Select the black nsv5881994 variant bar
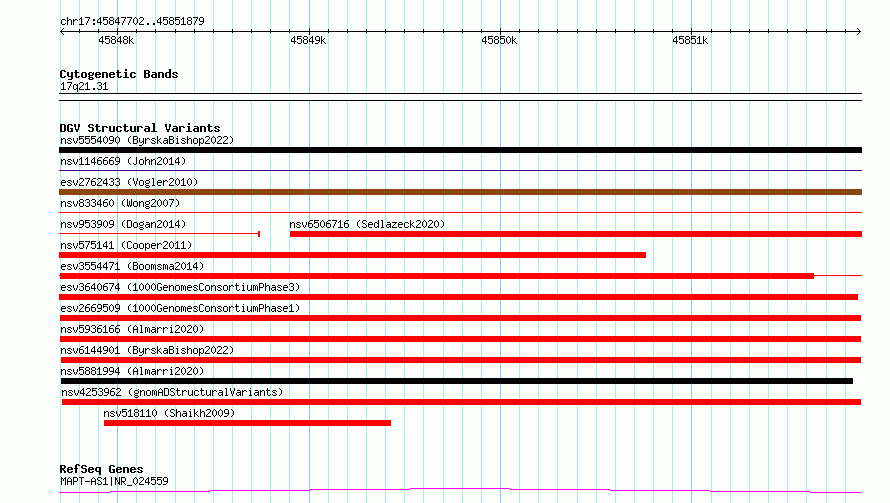This screenshot has height=503, width=890. point(457,381)
